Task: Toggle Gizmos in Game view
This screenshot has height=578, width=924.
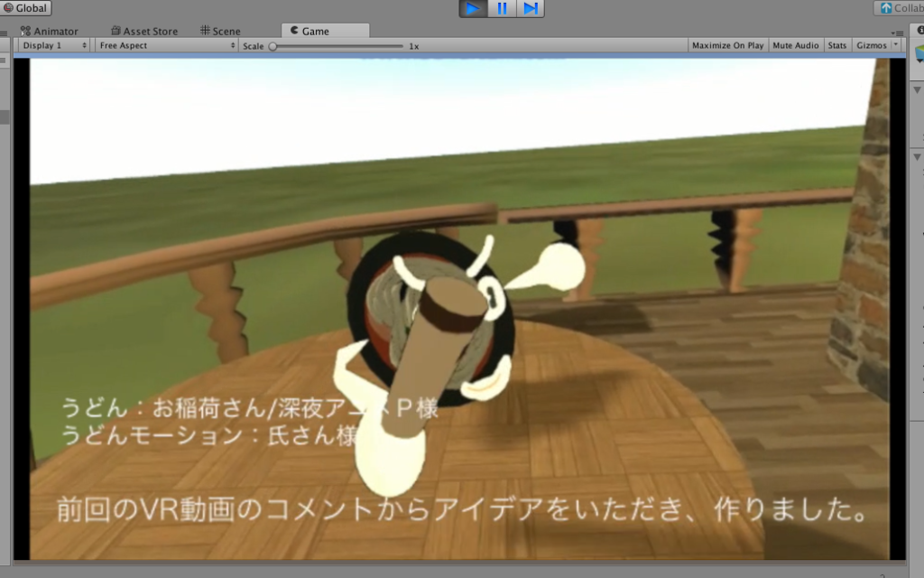Action: (x=872, y=45)
